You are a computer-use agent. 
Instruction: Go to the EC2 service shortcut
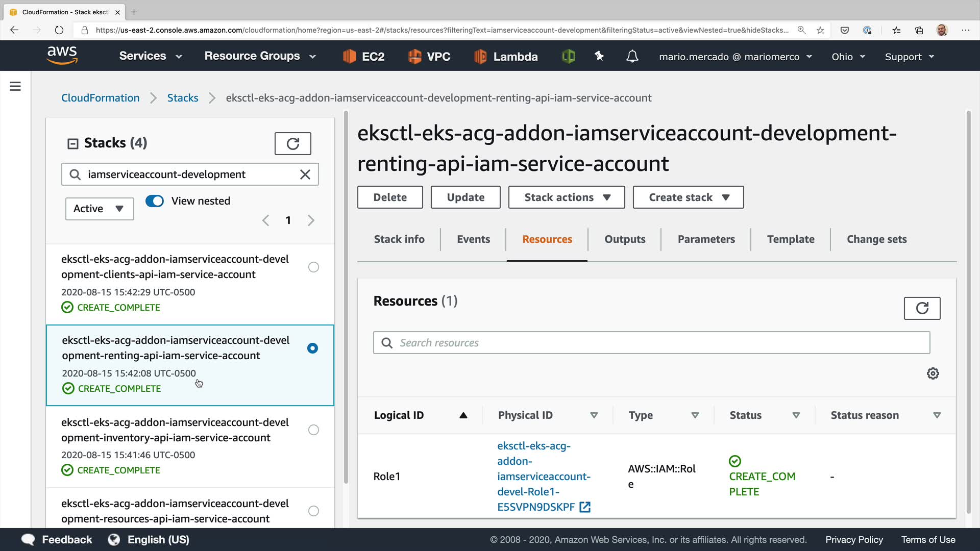click(363, 57)
